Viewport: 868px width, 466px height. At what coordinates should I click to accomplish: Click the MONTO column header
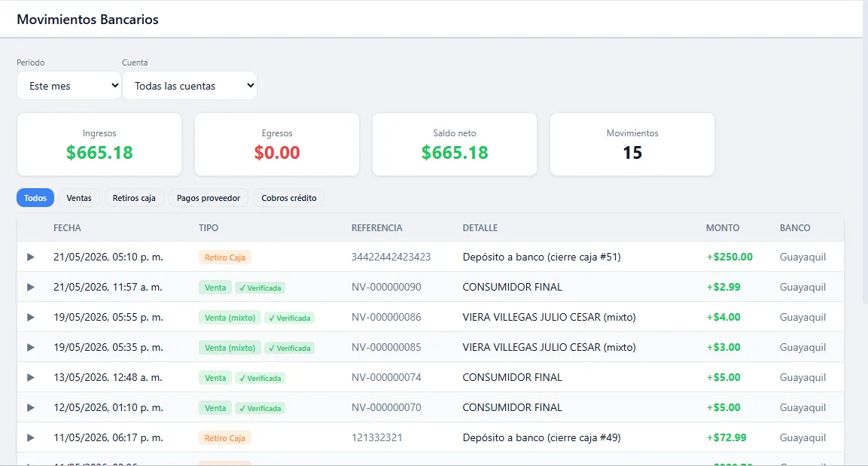coord(723,228)
